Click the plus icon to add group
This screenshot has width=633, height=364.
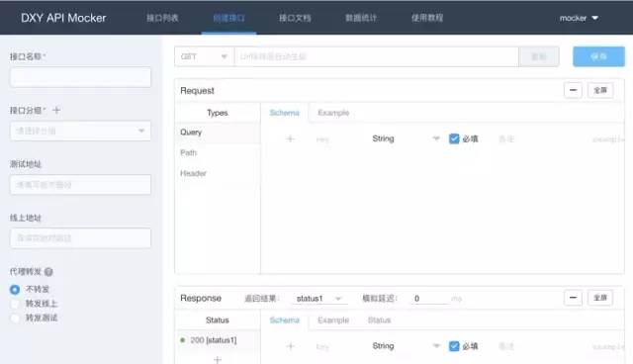click(56, 110)
